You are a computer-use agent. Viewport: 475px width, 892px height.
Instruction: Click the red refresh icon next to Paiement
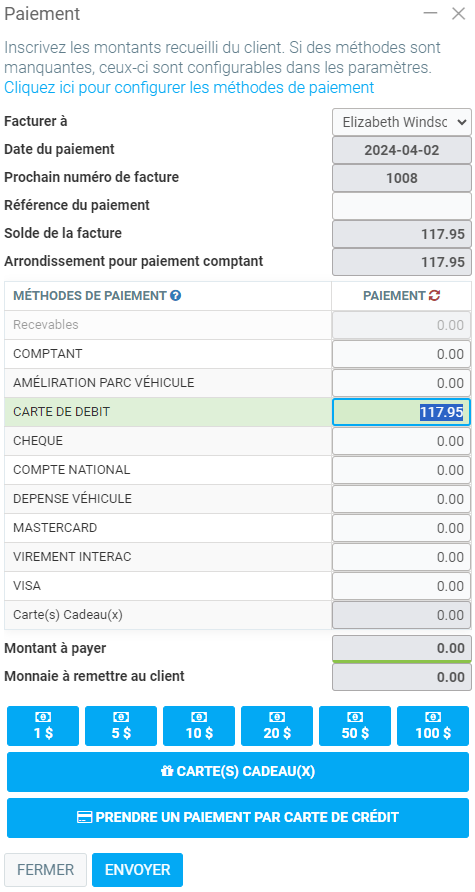click(x=435, y=295)
